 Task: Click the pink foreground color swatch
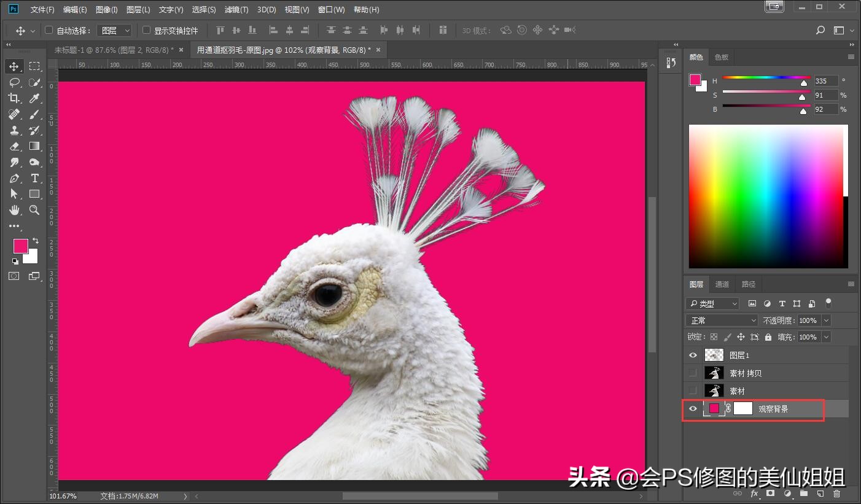point(20,246)
